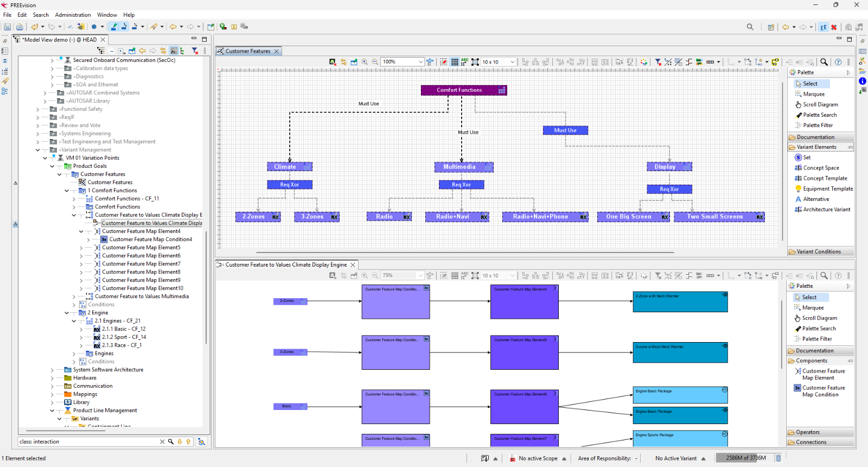
Task: Close the Model View demo tab
Action: [x=103, y=40]
